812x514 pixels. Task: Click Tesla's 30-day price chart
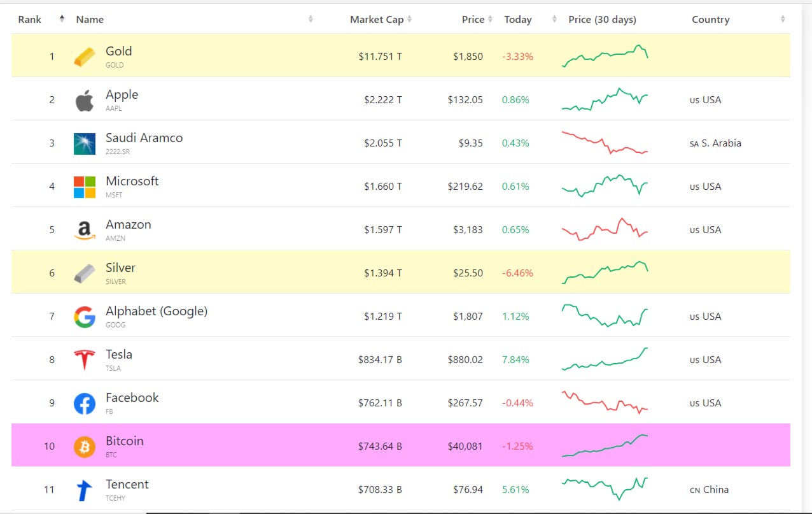[x=605, y=359]
